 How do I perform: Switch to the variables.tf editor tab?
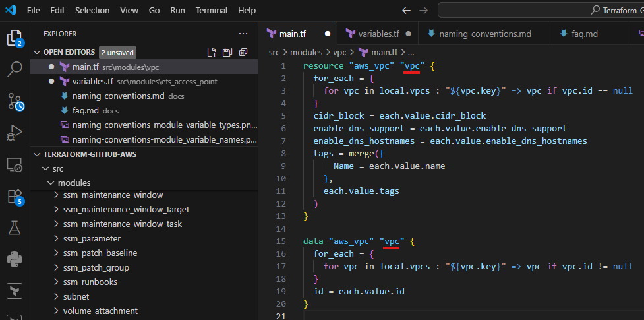(x=378, y=34)
